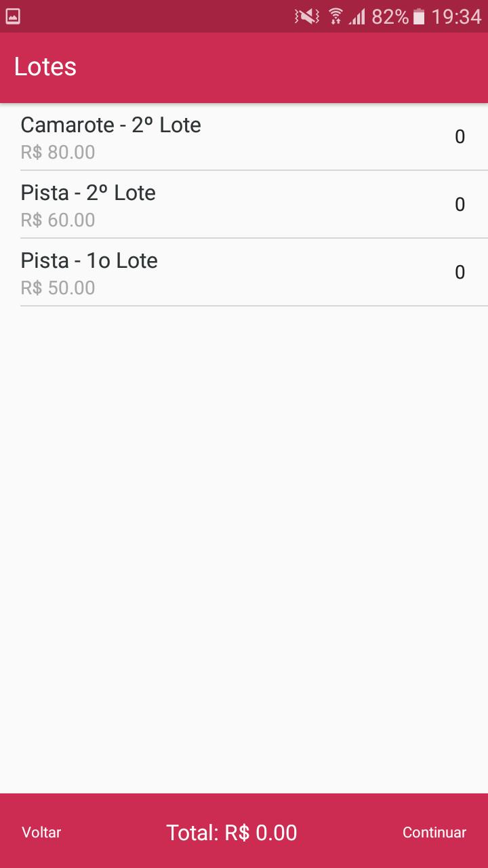The image size is (488, 868).
Task: Select the Camarote - 2º Lote ticket
Action: [x=111, y=125]
